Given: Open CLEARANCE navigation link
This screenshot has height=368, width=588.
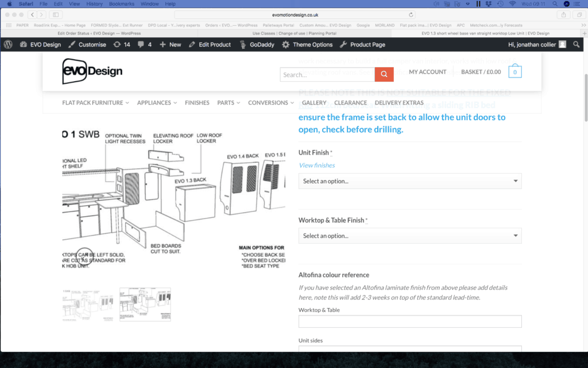Looking at the screenshot, I should pos(350,102).
